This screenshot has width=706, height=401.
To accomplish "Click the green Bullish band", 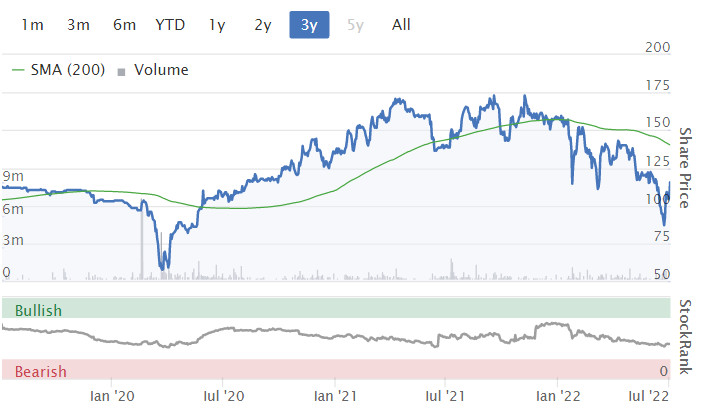I will (x=335, y=309).
